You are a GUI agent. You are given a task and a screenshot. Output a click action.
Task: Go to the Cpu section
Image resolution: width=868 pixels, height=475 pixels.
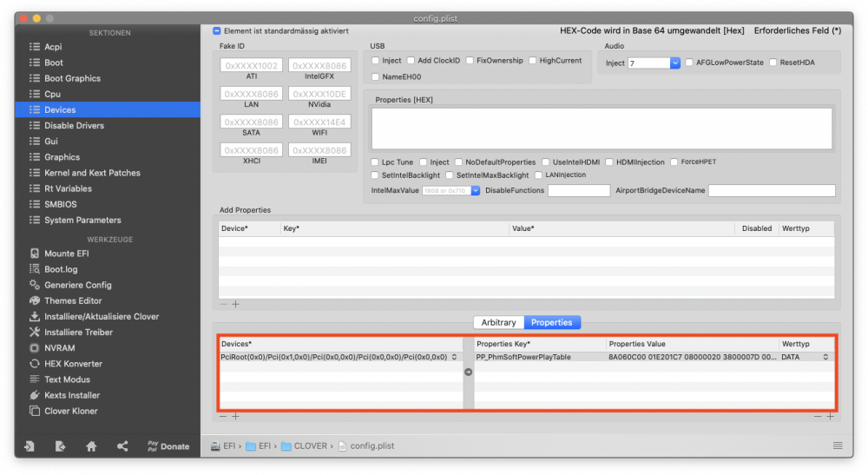[53, 94]
